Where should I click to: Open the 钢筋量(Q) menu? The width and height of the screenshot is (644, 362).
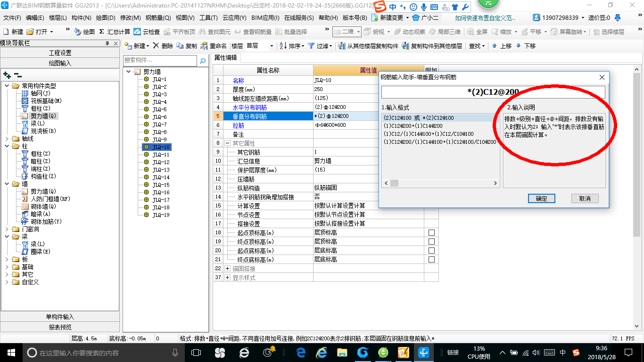point(158,18)
